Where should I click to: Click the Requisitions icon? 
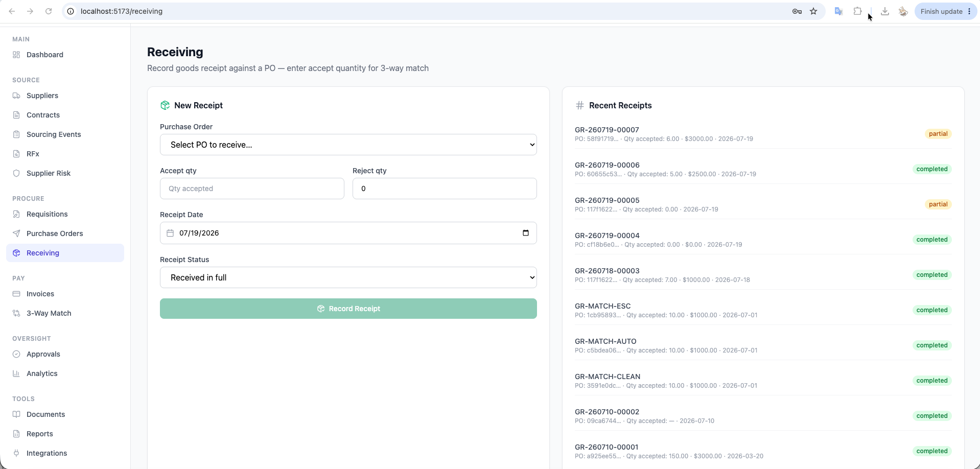point(16,214)
